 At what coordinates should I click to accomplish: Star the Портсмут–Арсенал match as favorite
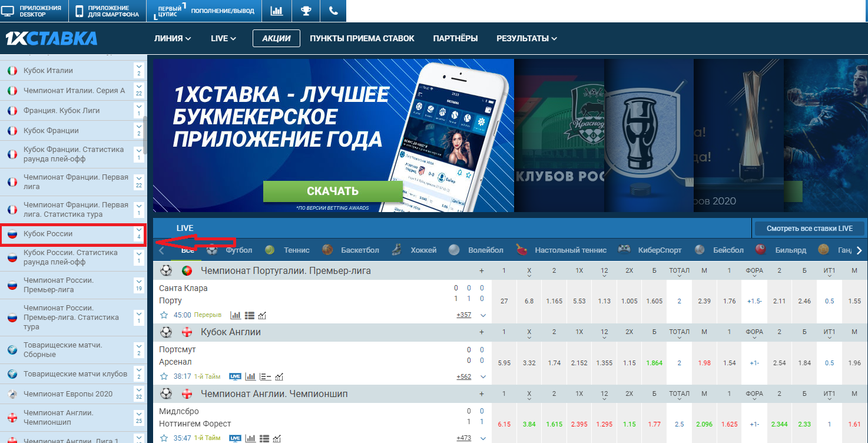[x=164, y=376]
